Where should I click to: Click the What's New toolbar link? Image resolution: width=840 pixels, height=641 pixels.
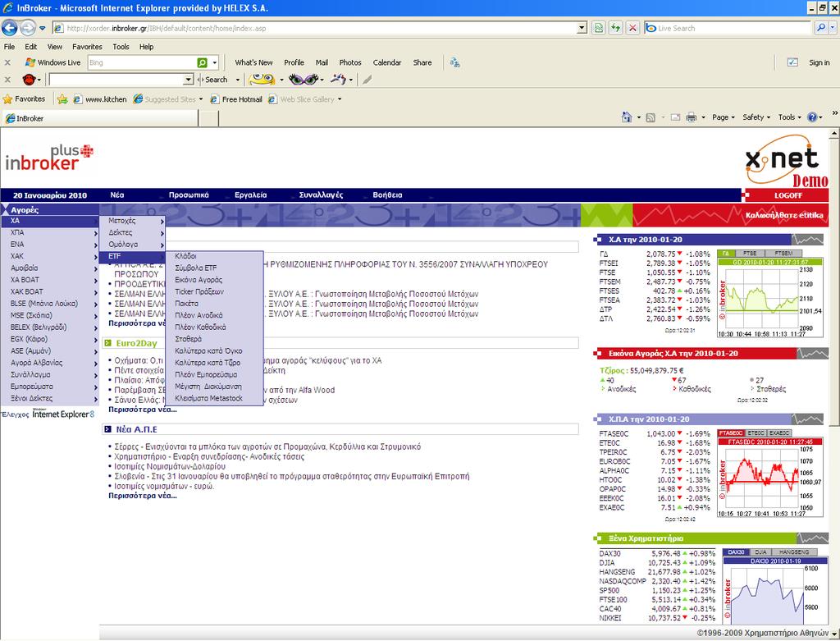(x=253, y=62)
